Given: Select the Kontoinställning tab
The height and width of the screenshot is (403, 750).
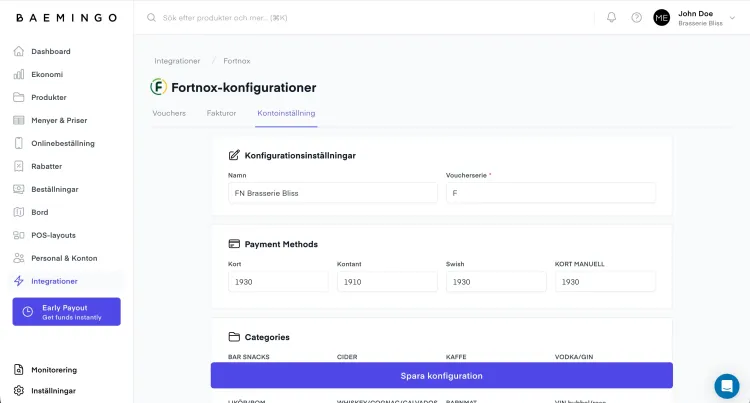Looking at the screenshot, I should [x=286, y=113].
